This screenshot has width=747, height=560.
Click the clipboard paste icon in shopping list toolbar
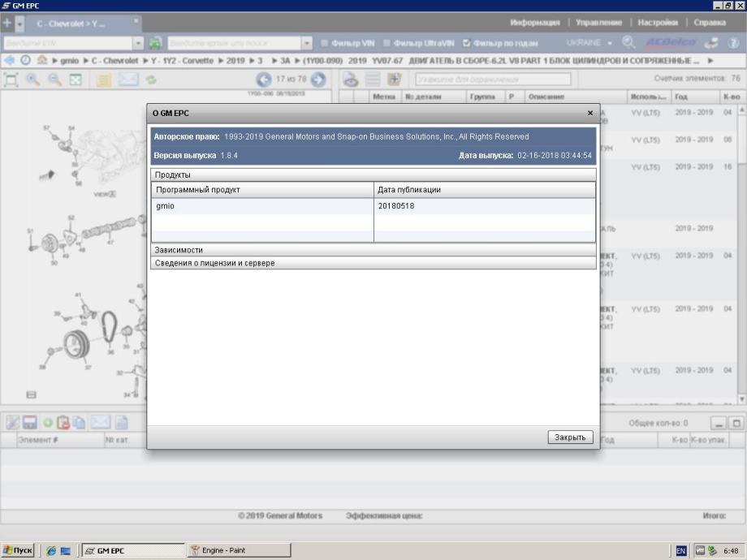(x=63, y=422)
